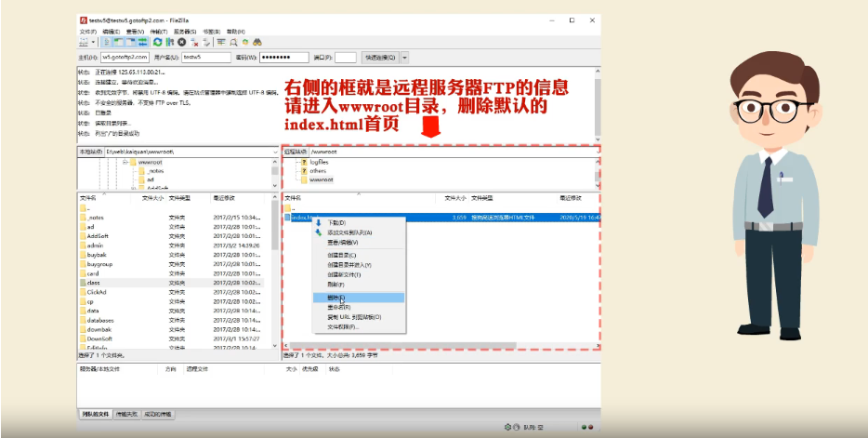Screen dimensions: 868x438
Task: Click the 快速连接(Q) button
Action: [x=379, y=58]
